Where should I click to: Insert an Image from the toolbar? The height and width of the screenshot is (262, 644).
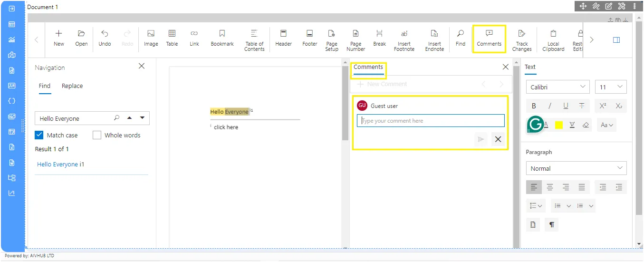point(151,39)
